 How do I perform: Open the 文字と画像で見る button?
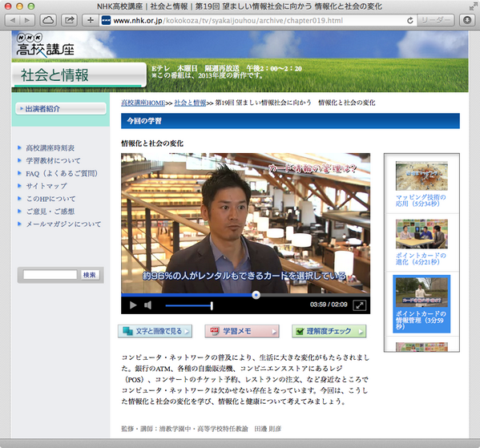coord(155,331)
